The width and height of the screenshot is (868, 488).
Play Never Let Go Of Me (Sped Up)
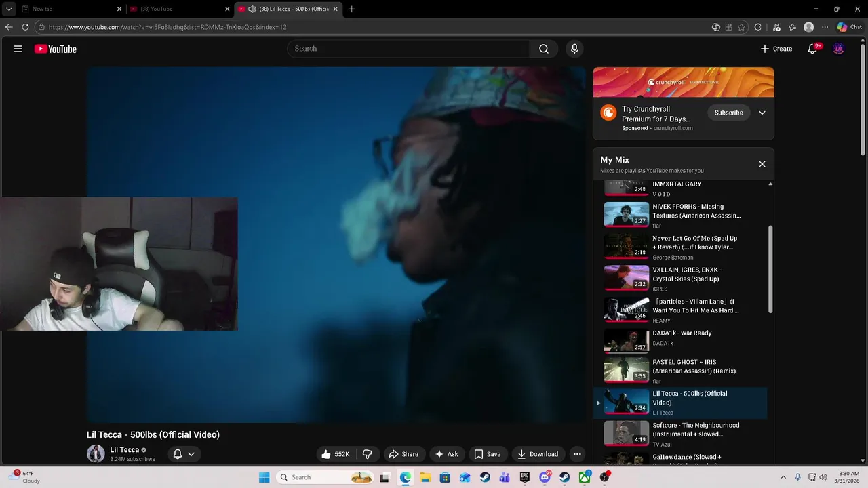coord(680,247)
